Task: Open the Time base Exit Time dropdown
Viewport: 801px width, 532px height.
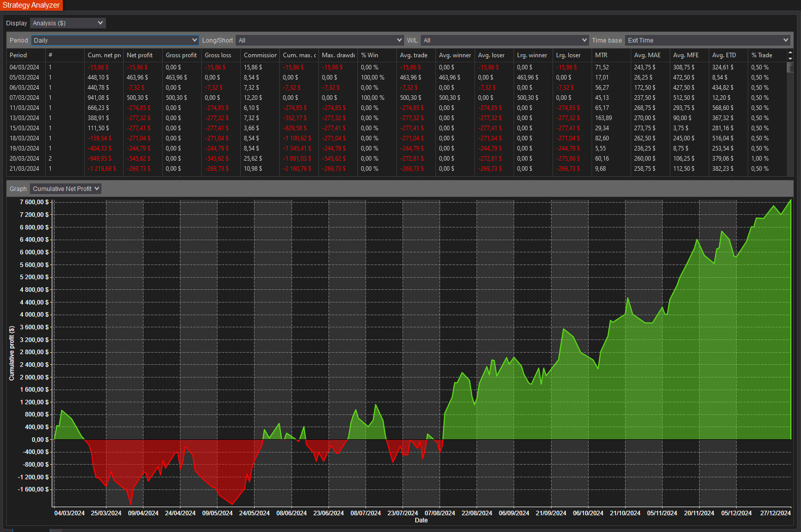Action: pyautogui.click(x=708, y=41)
